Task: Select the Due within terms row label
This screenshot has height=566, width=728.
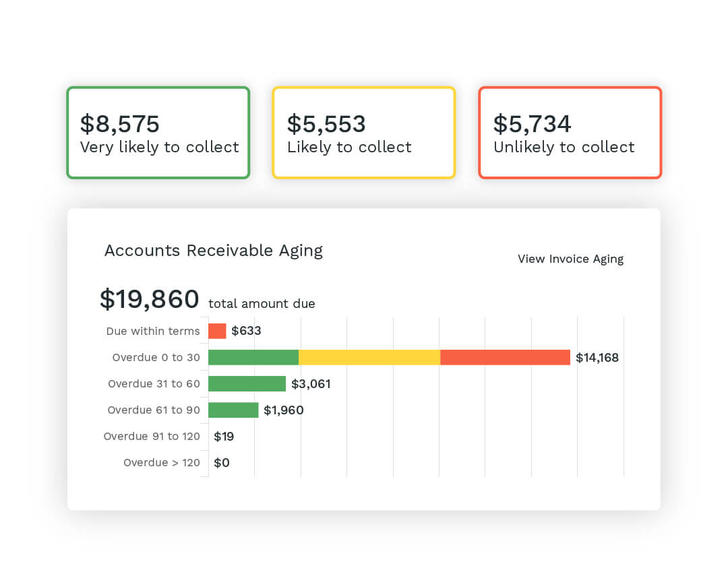Action: [153, 331]
